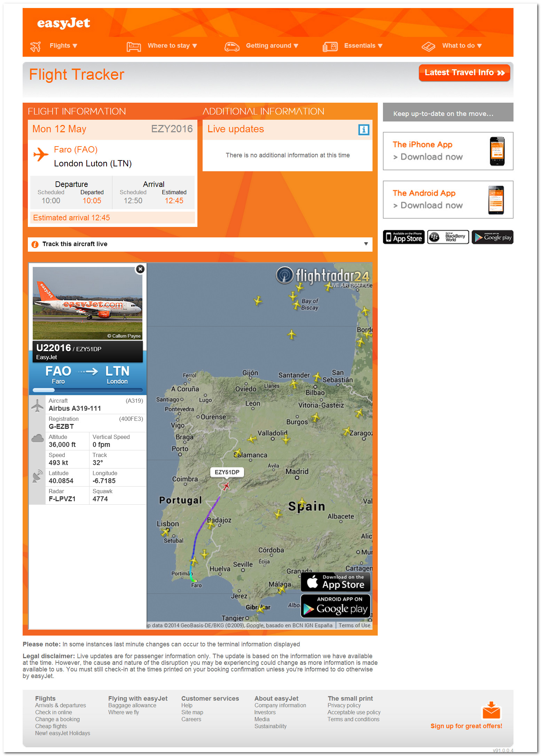This screenshot has height=756, width=541.
Task: Click the flightradar24 logo on the map
Action: point(322,276)
